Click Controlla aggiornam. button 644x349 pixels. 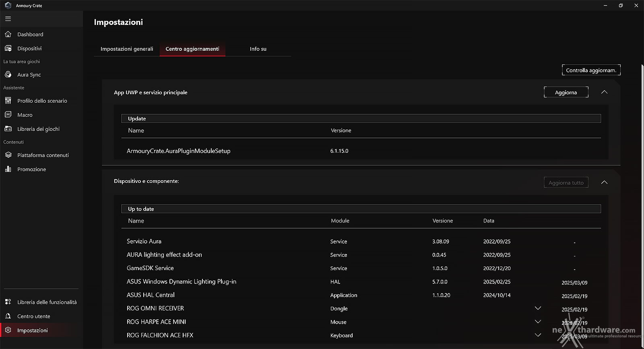pyautogui.click(x=591, y=70)
